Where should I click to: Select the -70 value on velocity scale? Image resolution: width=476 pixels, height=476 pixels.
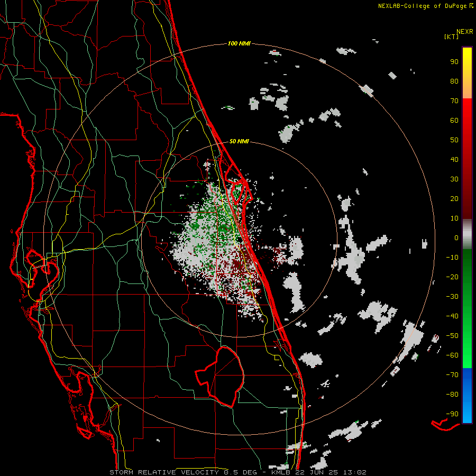[x=452, y=375]
